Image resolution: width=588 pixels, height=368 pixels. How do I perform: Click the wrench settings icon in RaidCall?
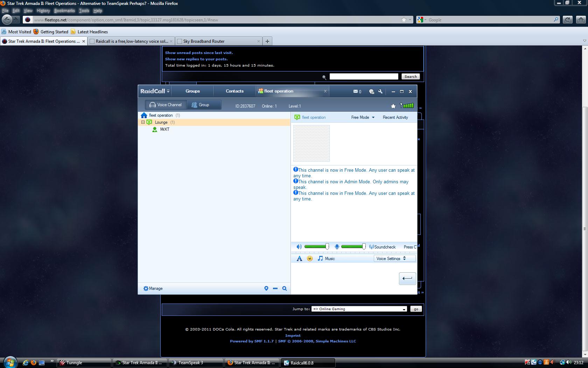coord(380,91)
